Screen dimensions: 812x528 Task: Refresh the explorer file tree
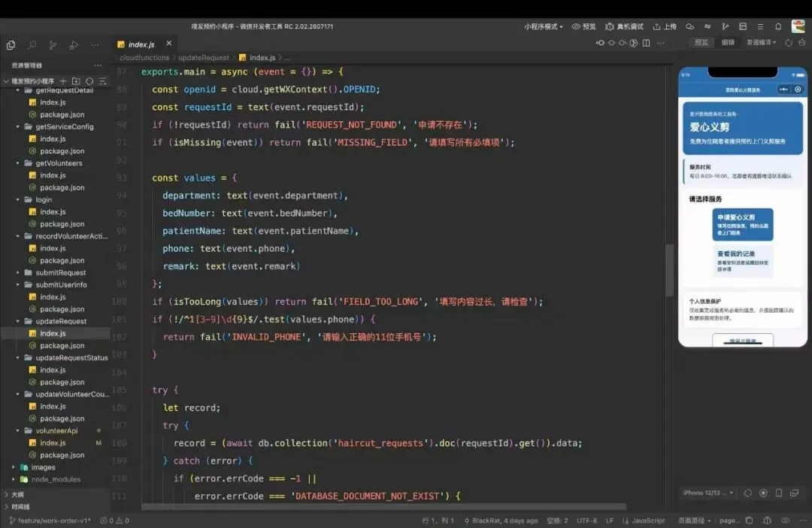pyautogui.click(x=89, y=81)
